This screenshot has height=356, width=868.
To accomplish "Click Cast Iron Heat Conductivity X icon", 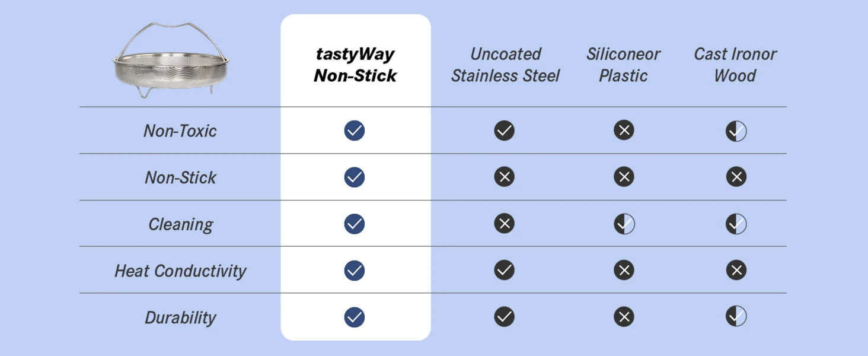I will click(736, 271).
